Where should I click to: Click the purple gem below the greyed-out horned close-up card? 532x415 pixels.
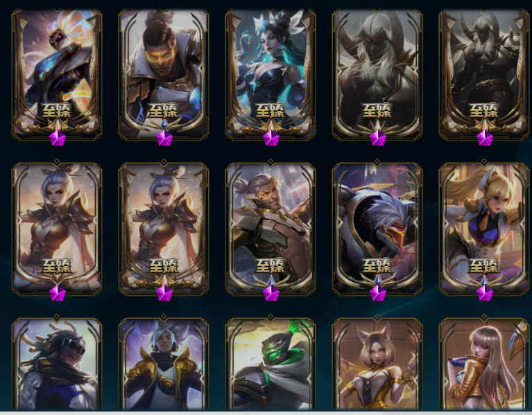point(378,138)
